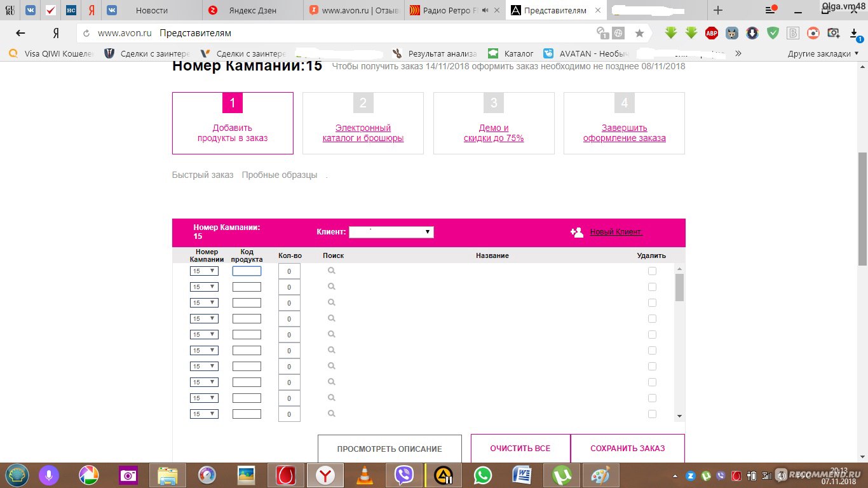Open the new tab with the plus button
The image size is (868, 488).
click(718, 10)
